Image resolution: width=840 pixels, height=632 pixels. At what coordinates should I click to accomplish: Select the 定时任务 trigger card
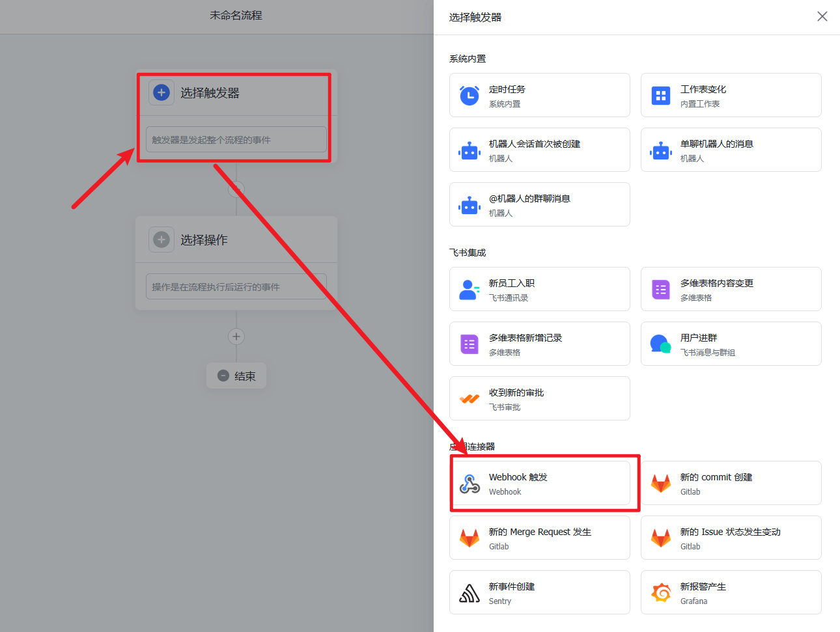[540, 95]
